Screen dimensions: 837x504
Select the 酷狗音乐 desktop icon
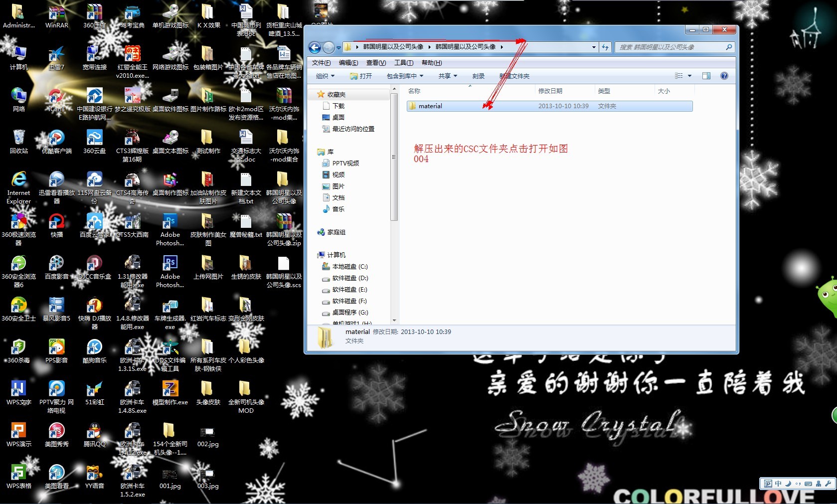coord(95,351)
